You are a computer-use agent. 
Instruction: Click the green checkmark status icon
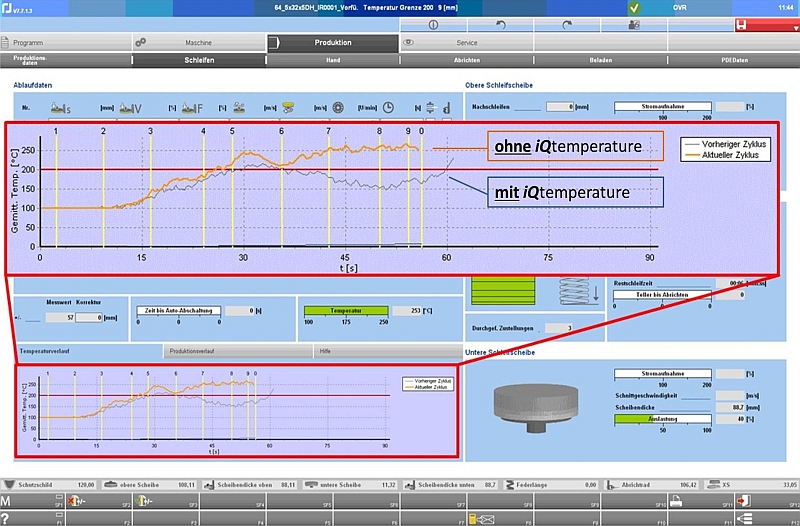click(x=634, y=8)
